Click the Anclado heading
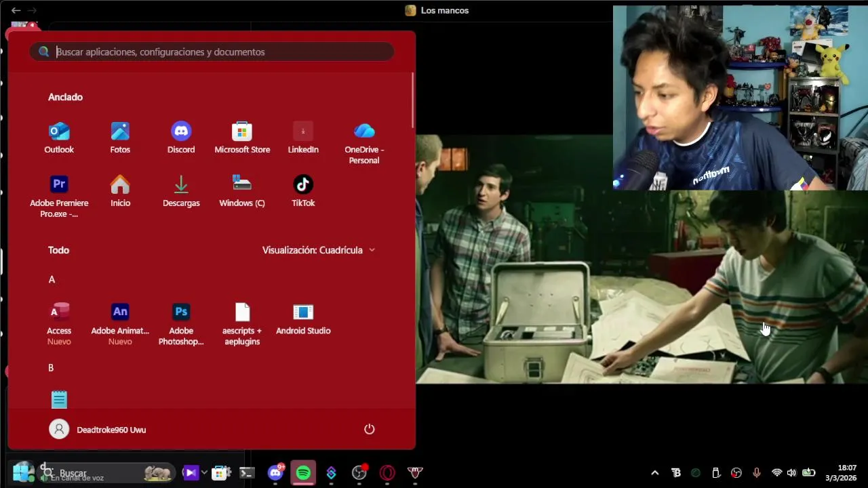This screenshot has height=488, width=868. [65, 97]
